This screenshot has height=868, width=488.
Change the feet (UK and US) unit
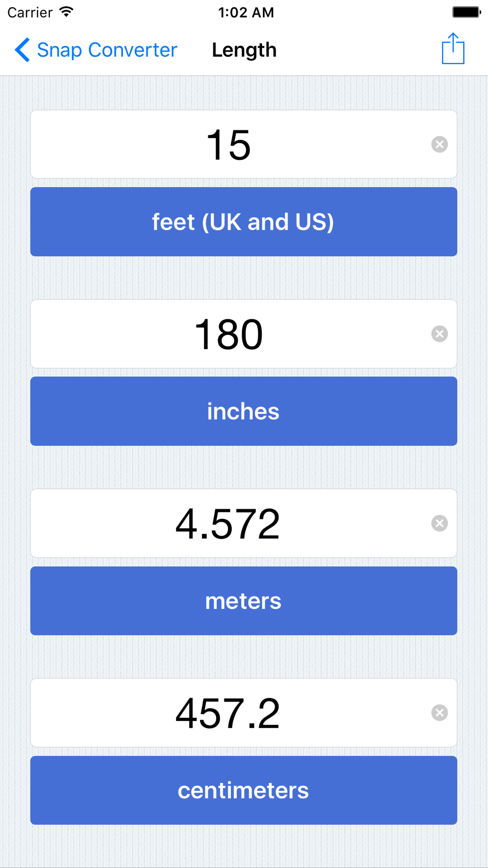click(244, 222)
